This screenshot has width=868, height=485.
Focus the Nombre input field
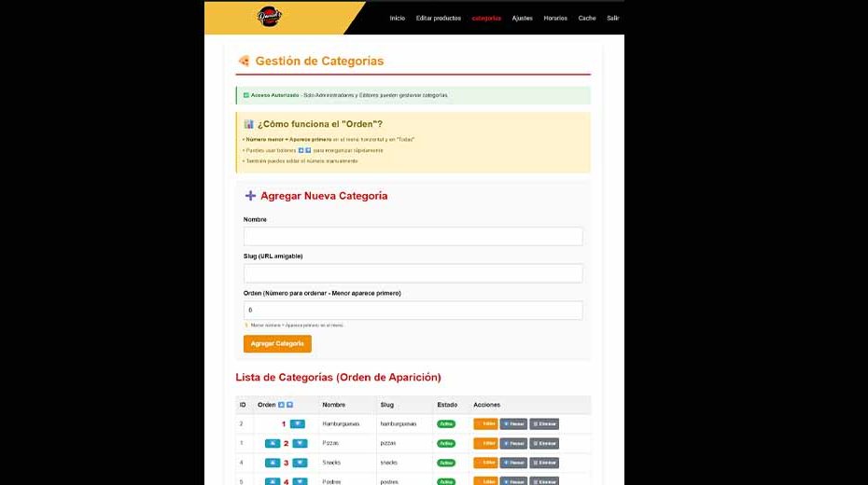[413, 236]
